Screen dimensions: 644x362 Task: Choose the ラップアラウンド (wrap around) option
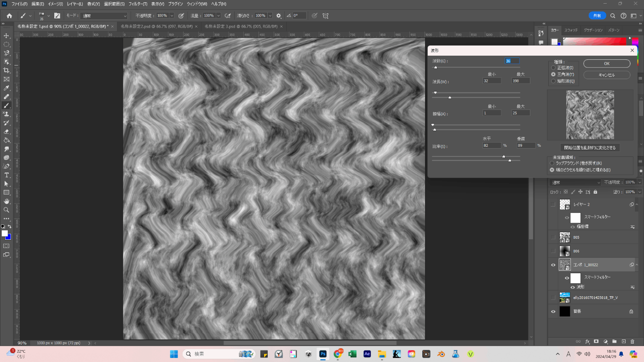click(552, 163)
